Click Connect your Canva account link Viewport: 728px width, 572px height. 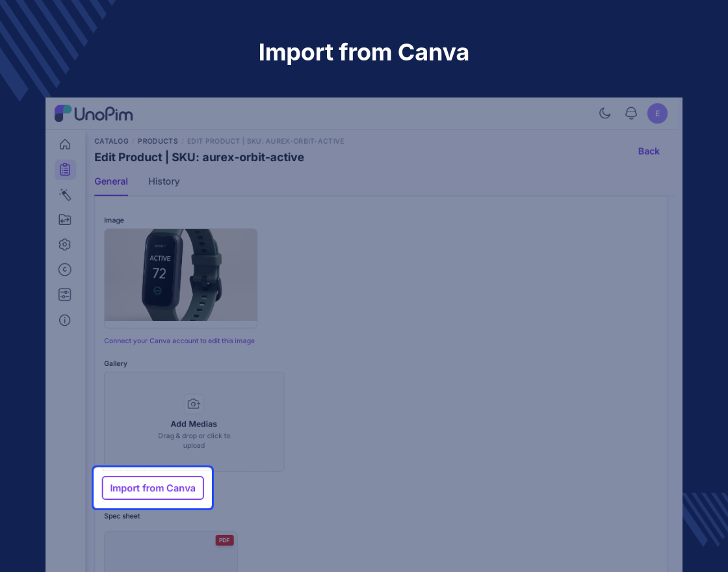[179, 341]
